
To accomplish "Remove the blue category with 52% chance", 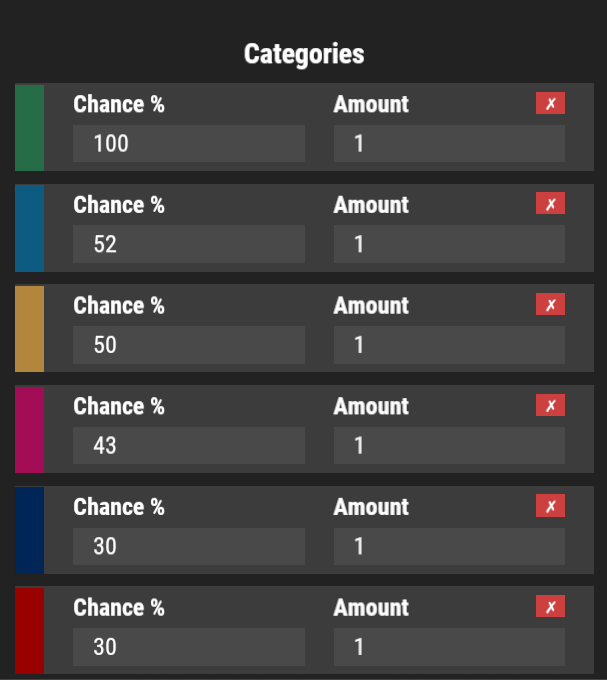I will [550, 204].
